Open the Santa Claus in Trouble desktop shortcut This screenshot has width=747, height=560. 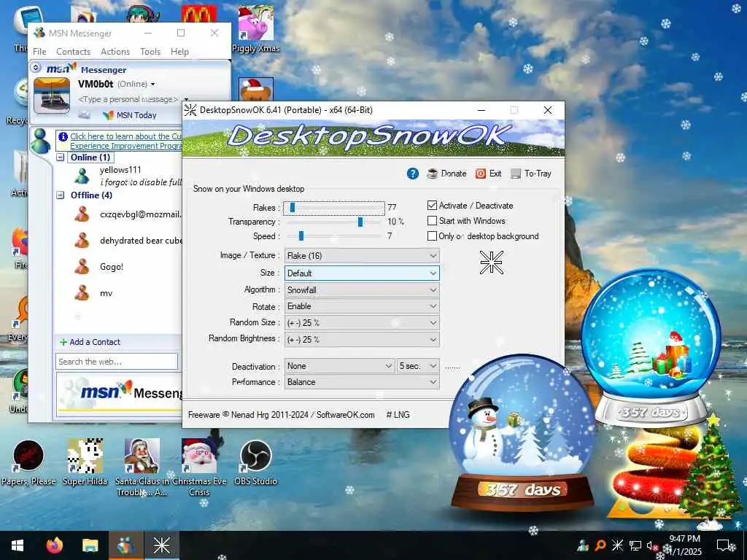click(142, 467)
